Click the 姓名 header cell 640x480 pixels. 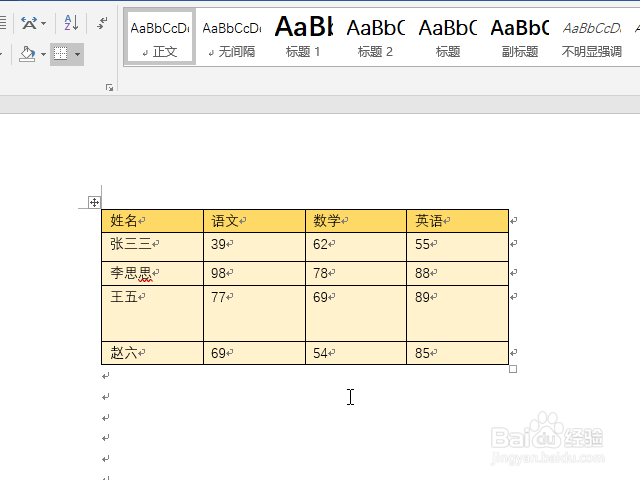[x=152, y=221]
